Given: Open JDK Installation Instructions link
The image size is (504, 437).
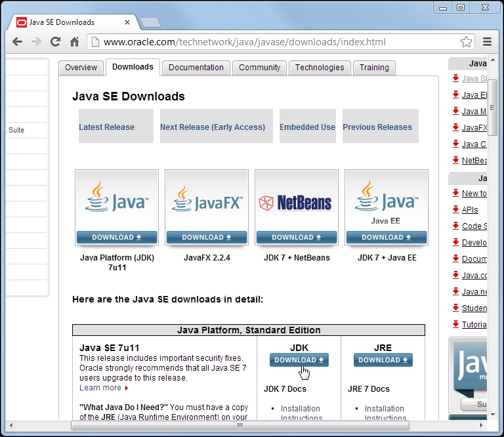Looking at the screenshot, I should tap(301, 413).
